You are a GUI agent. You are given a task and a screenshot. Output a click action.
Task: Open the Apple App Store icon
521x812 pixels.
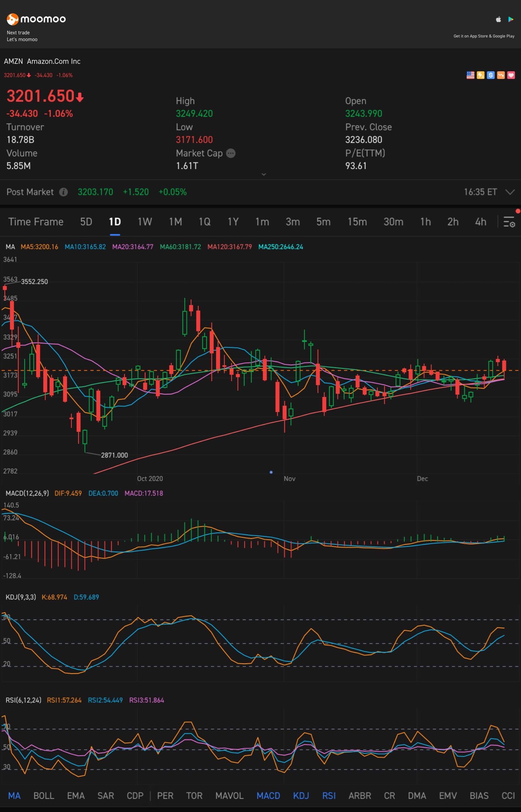(x=498, y=19)
